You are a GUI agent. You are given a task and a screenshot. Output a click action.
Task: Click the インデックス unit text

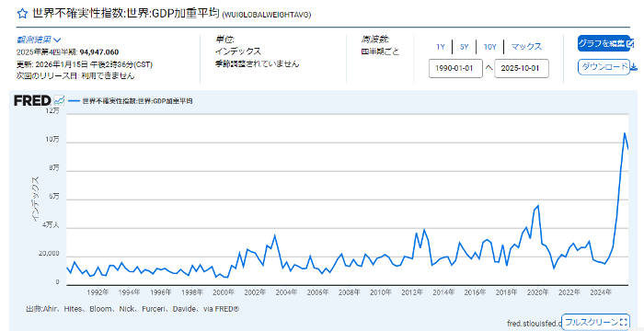237,51
